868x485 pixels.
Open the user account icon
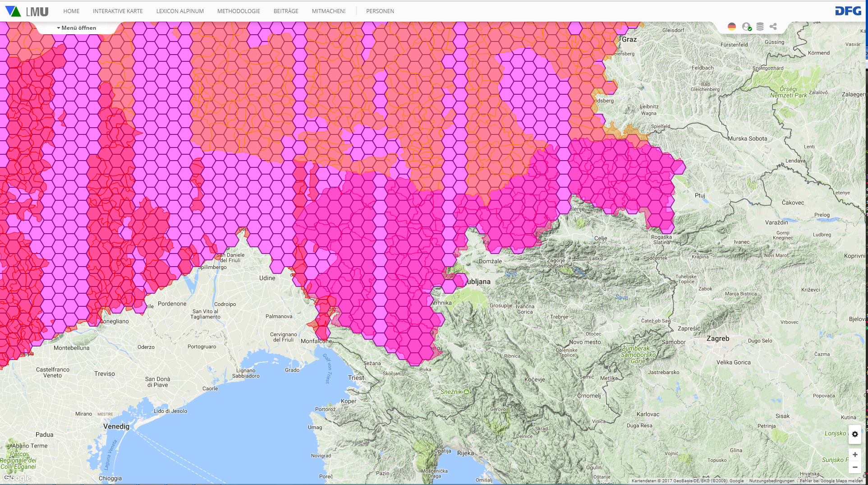pos(747,27)
